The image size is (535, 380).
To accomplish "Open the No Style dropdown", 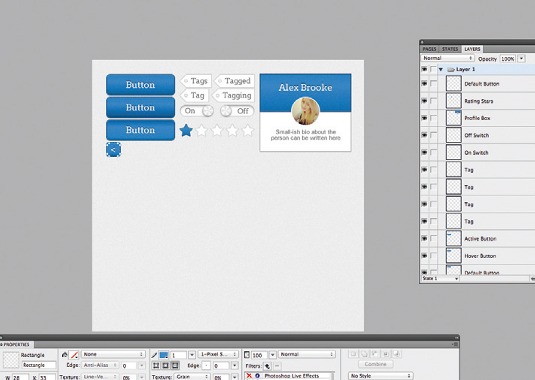I will click(x=380, y=376).
